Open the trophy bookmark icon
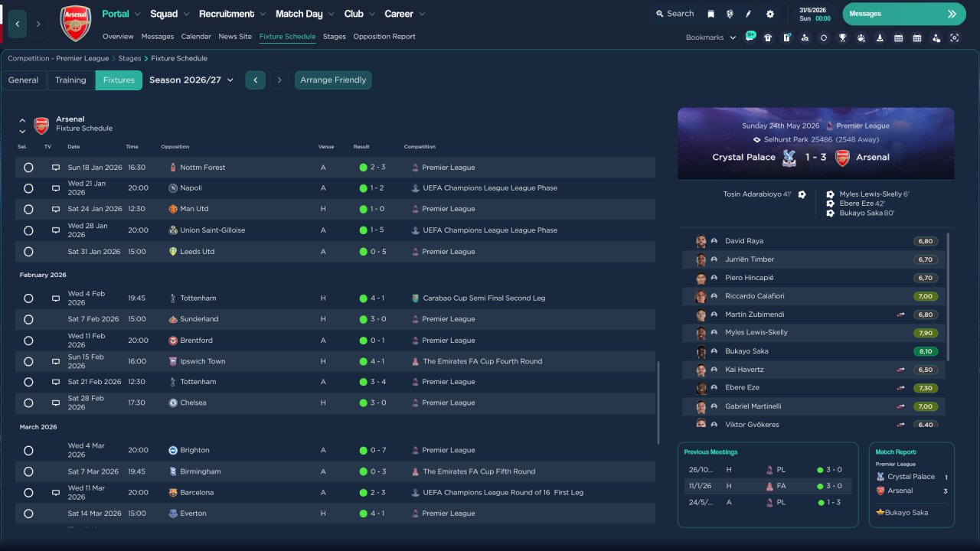The width and height of the screenshot is (980, 551). coord(842,37)
